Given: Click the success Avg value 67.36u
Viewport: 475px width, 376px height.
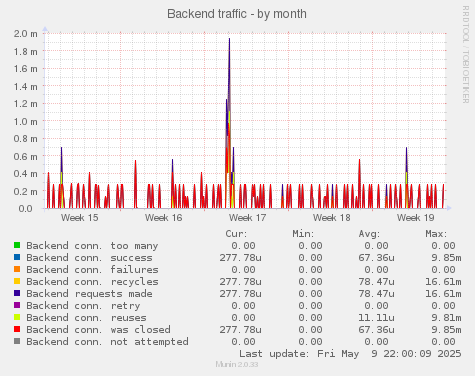Looking at the screenshot, I should pyautogui.click(x=376, y=258).
